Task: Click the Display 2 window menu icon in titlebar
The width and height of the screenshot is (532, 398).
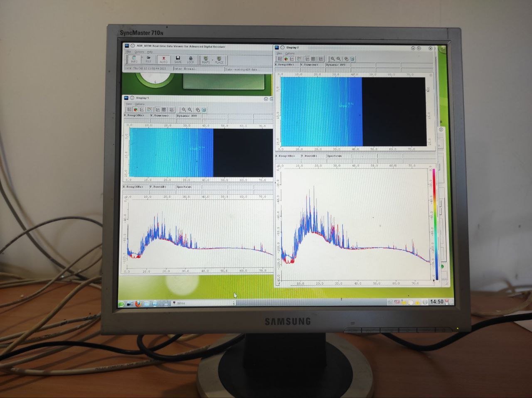Action: [x=277, y=47]
